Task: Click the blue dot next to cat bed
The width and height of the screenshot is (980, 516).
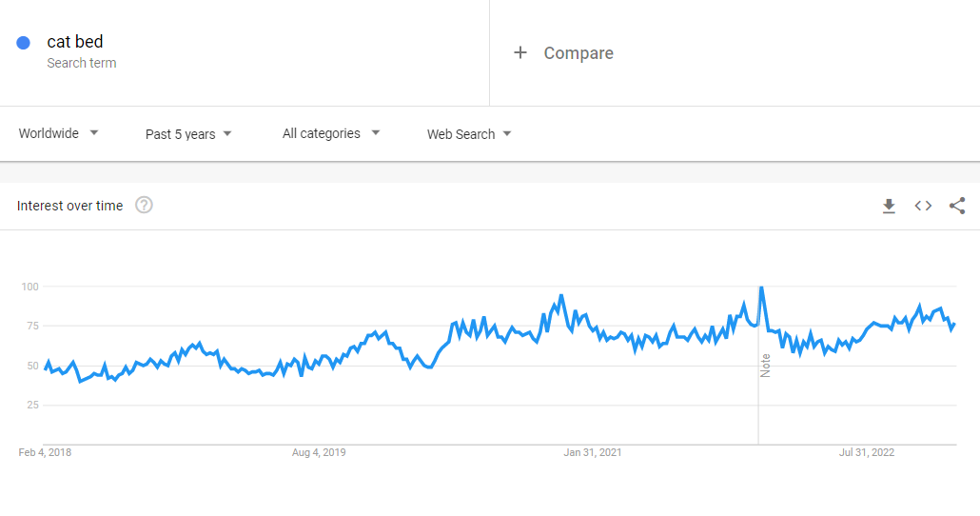Action: pos(24,43)
